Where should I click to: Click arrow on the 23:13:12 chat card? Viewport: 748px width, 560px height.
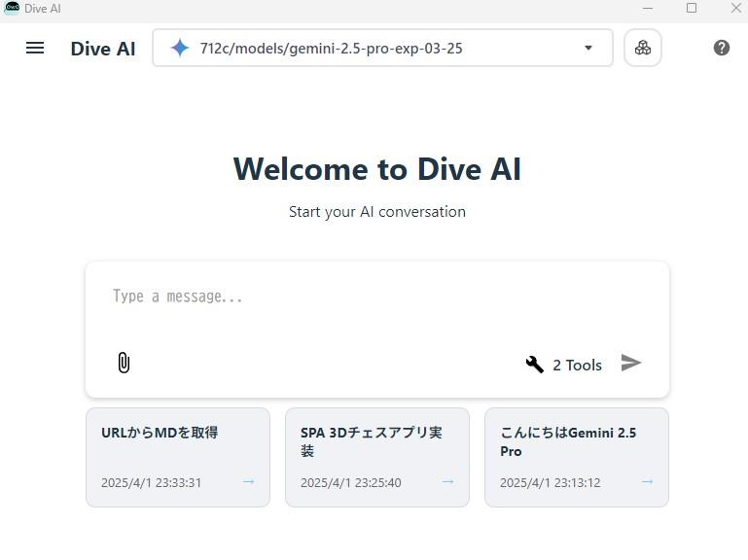pos(648,482)
